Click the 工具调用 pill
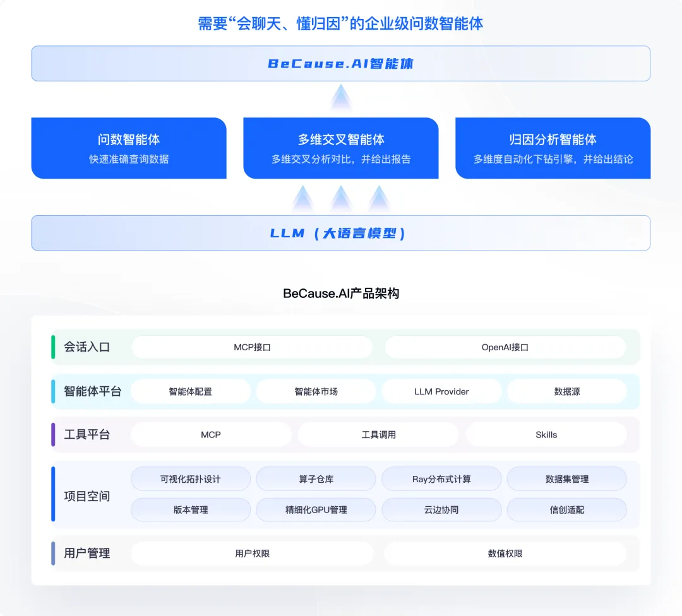This screenshot has width=682, height=616. click(378, 435)
